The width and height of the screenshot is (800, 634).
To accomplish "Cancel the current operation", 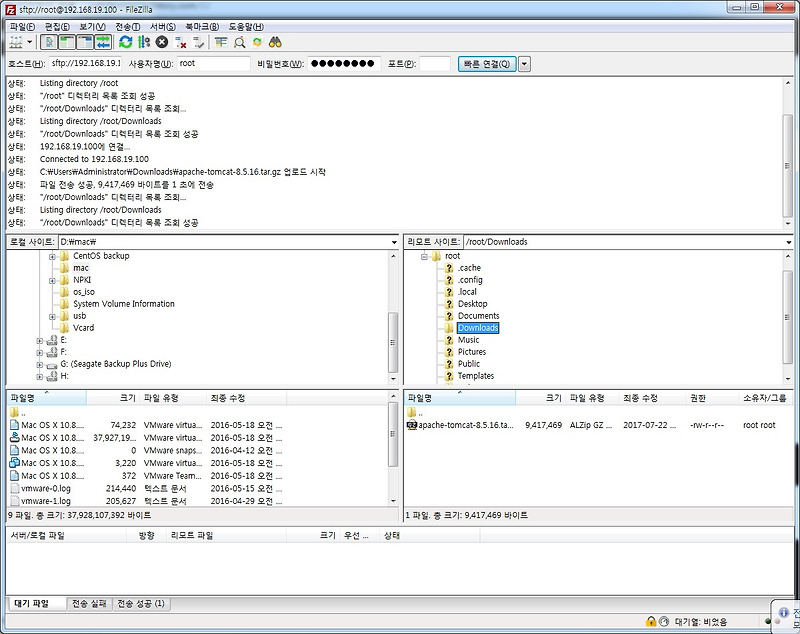I will [161, 42].
